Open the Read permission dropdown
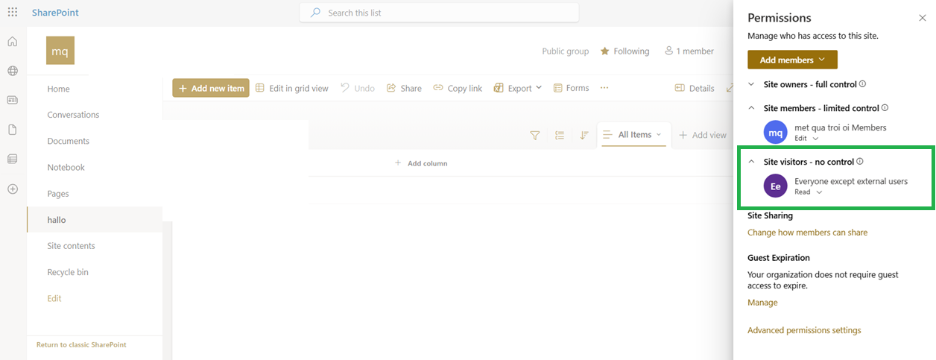 pos(808,192)
